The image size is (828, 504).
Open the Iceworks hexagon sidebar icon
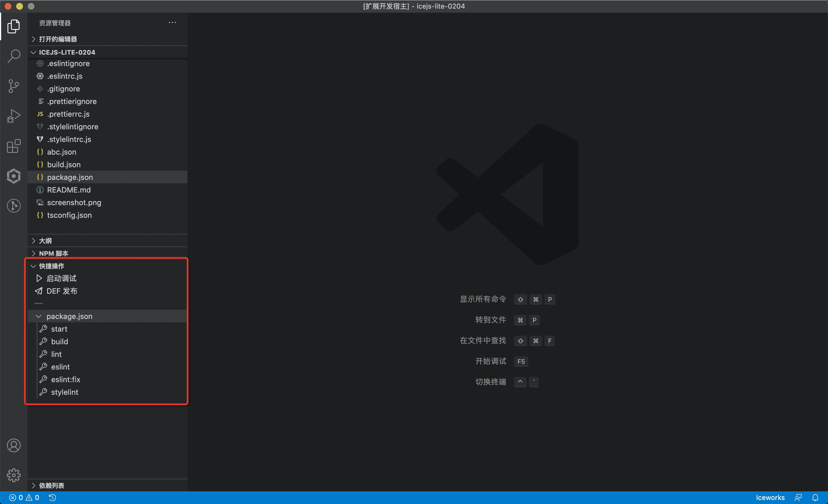[14, 176]
